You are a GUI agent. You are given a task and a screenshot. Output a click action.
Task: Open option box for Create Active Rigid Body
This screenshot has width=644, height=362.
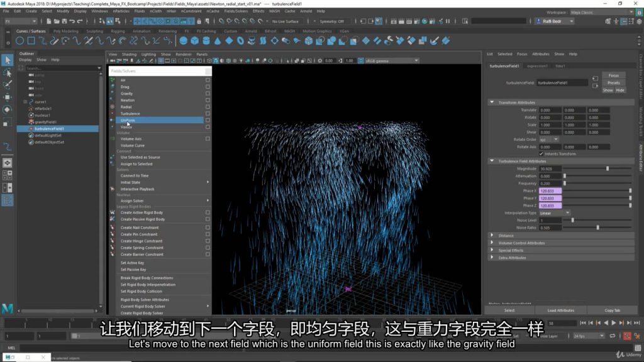click(x=208, y=212)
